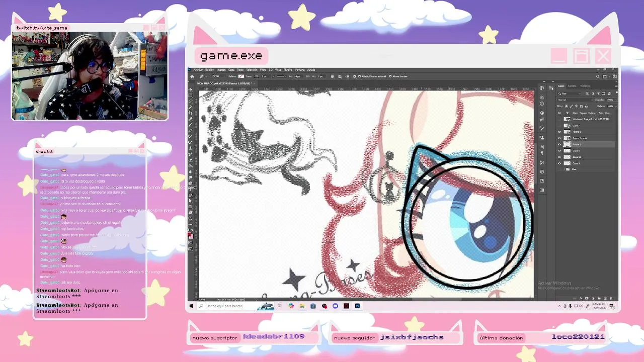Screen dimensions: 644x362
Task: Hide the Capa 8 layer
Action: click(559, 151)
